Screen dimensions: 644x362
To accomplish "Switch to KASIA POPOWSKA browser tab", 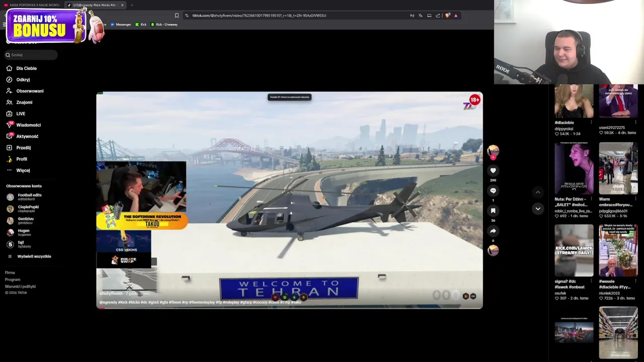I will (32, 5).
